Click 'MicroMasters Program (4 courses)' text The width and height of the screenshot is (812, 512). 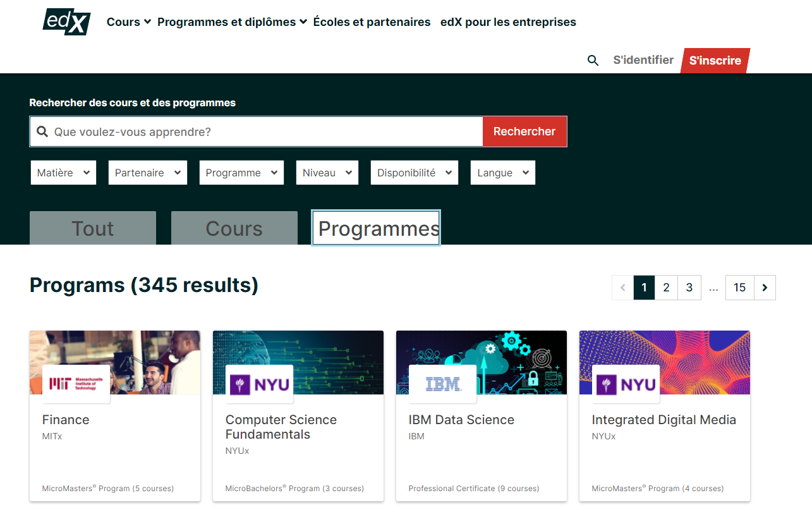coord(658,488)
